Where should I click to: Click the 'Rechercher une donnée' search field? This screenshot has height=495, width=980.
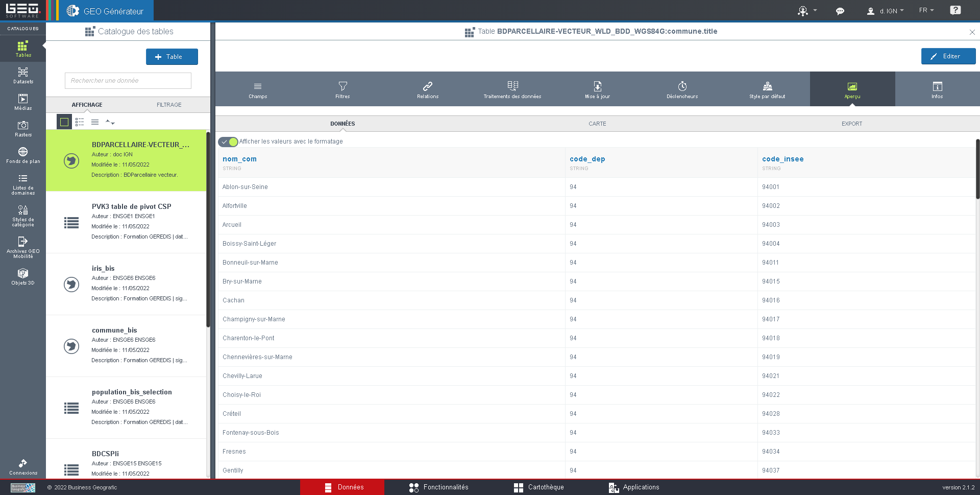click(128, 81)
